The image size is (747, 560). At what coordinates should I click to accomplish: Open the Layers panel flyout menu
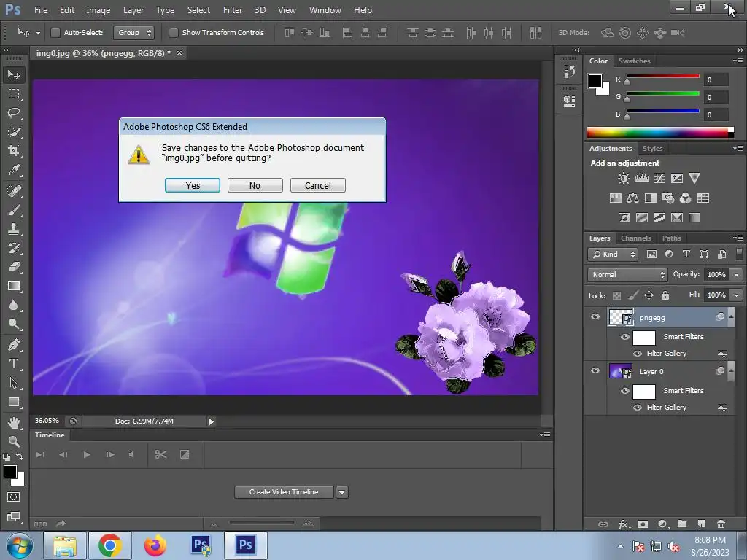pyautogui.click(x=738, y=238)
